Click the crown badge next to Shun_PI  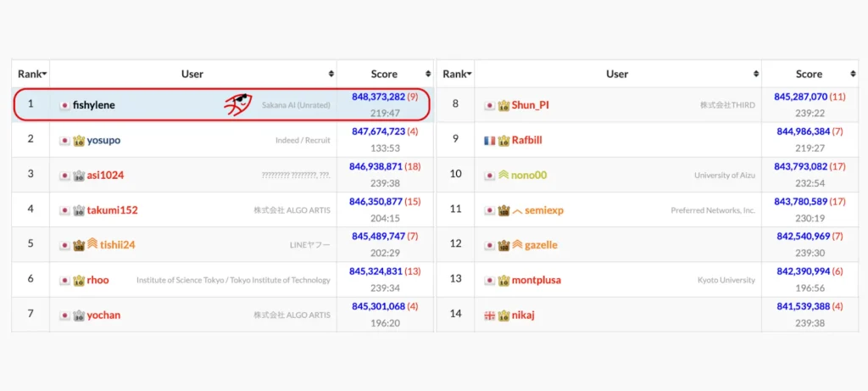pyautogui.click(x=503, y=105)
